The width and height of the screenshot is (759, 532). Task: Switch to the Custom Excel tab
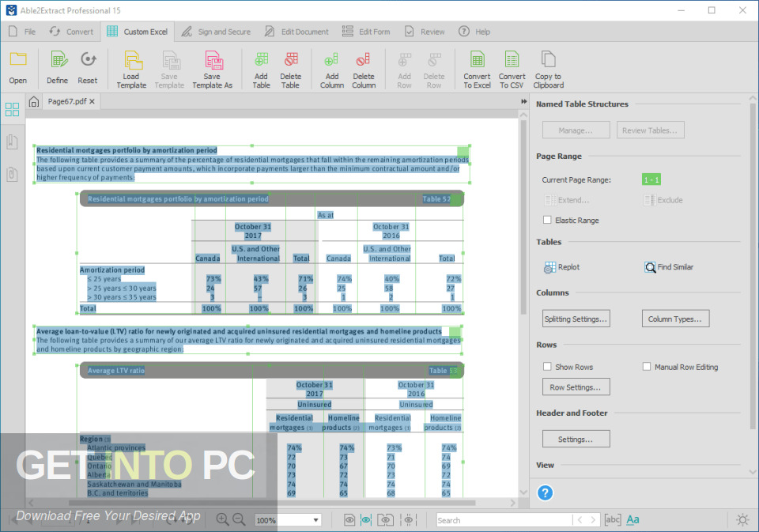tap(138, 32)
